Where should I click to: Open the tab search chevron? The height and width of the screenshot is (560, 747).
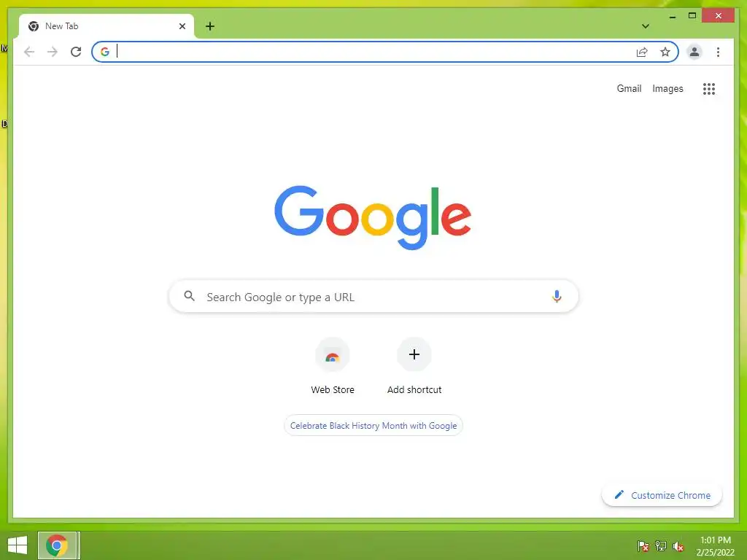[x=645, y=26]
